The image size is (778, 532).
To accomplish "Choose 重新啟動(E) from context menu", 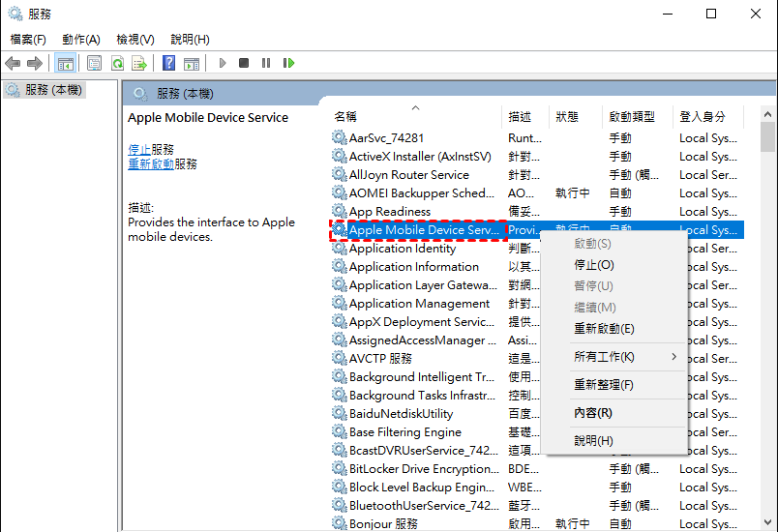I will (604, 329).
